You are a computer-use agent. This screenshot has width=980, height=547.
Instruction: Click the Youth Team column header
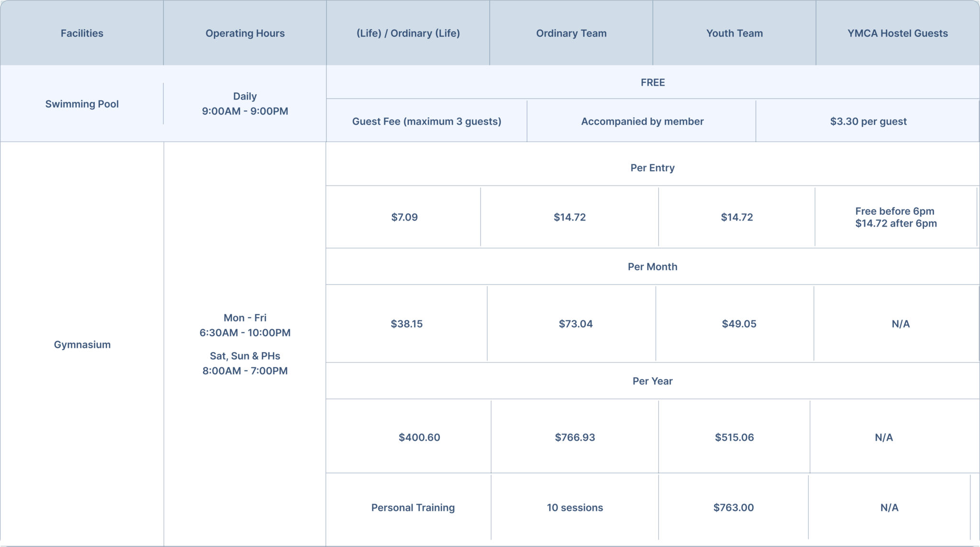tap(735, 33)
